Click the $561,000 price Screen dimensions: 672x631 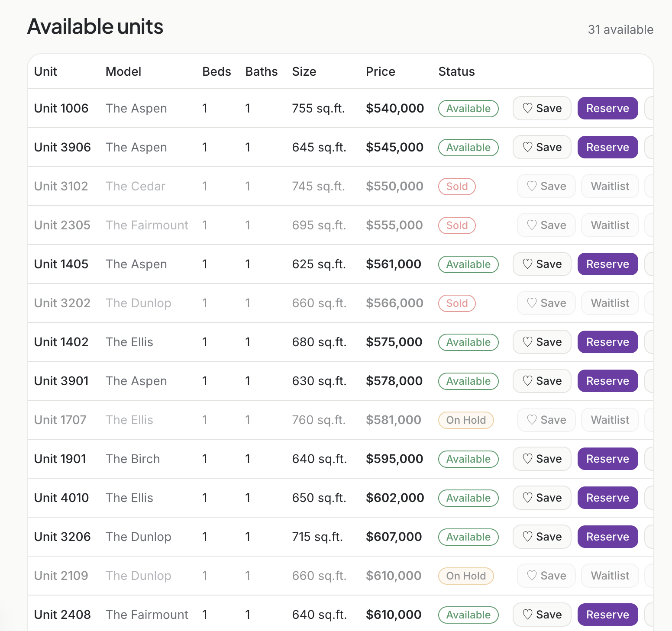click(393, 264)
